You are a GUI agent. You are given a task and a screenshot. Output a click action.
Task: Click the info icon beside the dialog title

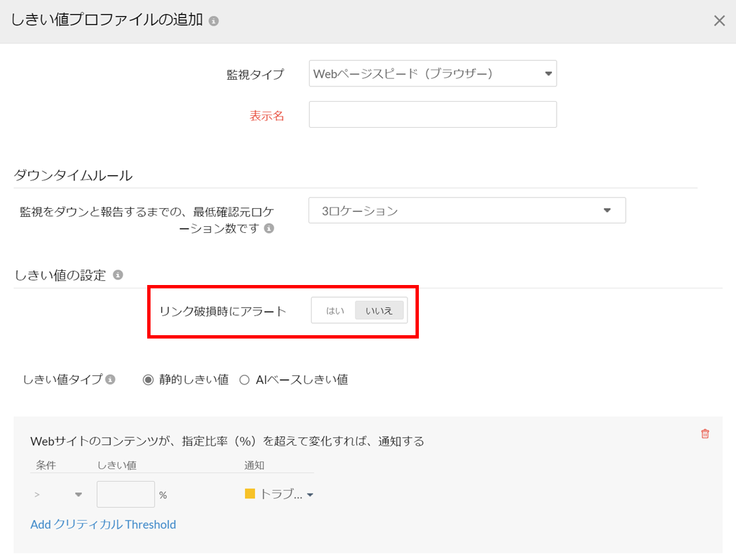coord(214,21)
